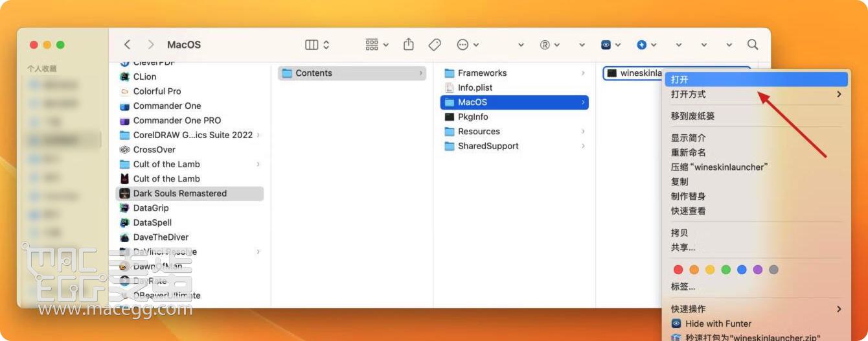Expand the MacOS folder chevron

pyautogui.click(x=583, y=102)
